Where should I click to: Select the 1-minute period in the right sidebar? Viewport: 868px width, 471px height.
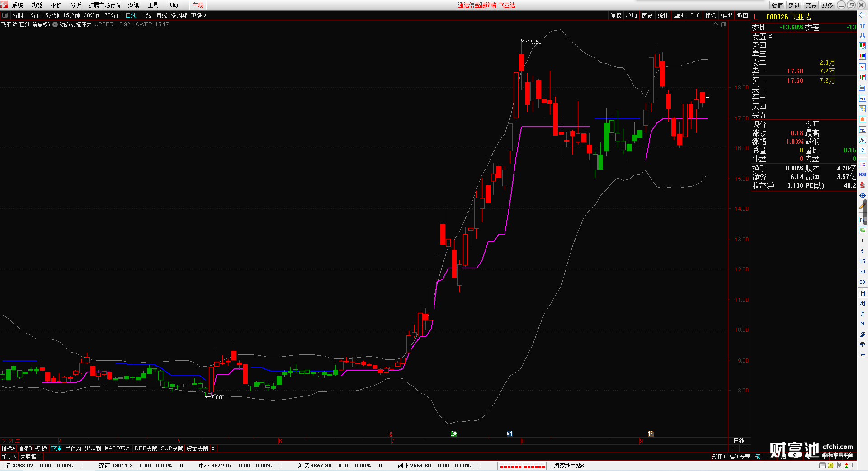point(862,240)
